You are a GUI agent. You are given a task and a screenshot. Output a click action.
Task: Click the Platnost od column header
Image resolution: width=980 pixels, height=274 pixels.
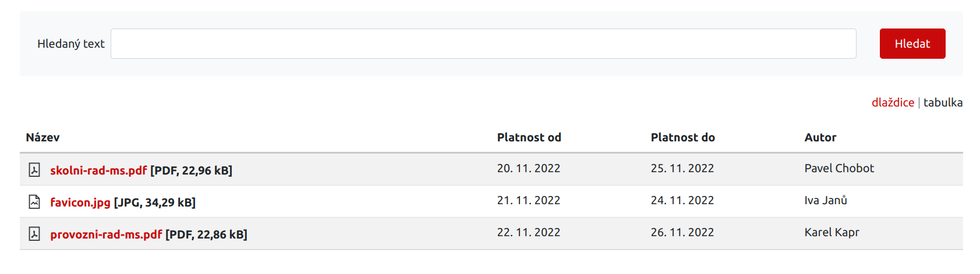(529, 137)
